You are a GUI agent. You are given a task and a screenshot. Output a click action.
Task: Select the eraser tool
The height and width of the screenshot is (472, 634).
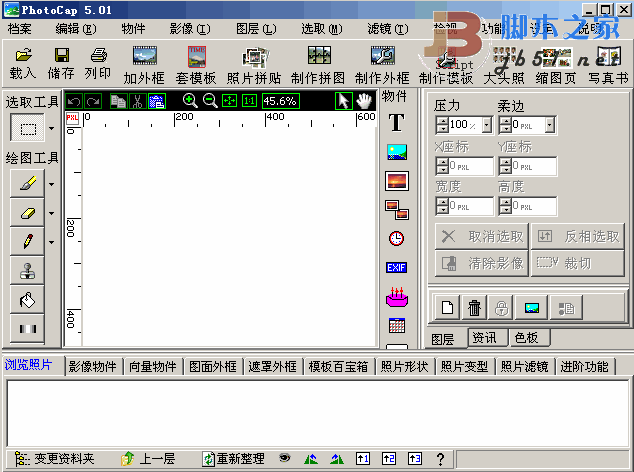pos(27,213)
